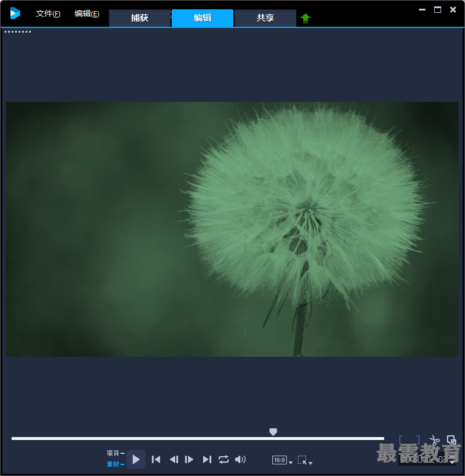Viewport: 465px width, 476px height.
Task: Click the white preview jog bar
Action: [198, 438]
